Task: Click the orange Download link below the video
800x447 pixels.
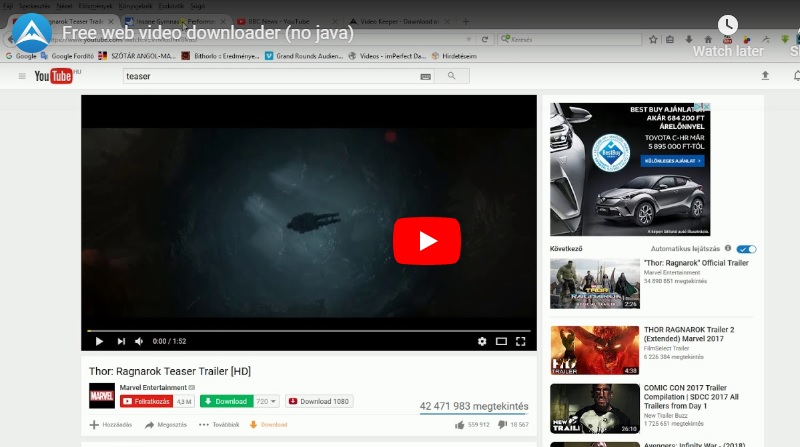Action: (x=268, y=425)
